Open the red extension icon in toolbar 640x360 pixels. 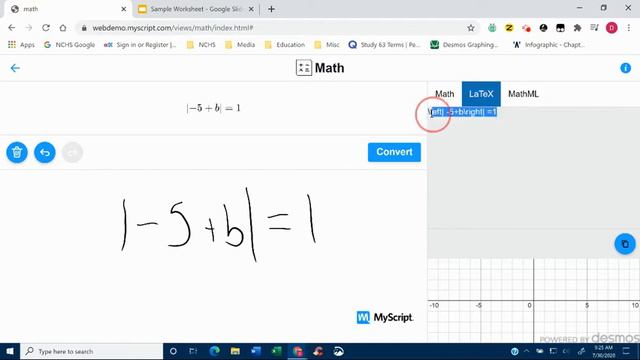tap(526, 28)
